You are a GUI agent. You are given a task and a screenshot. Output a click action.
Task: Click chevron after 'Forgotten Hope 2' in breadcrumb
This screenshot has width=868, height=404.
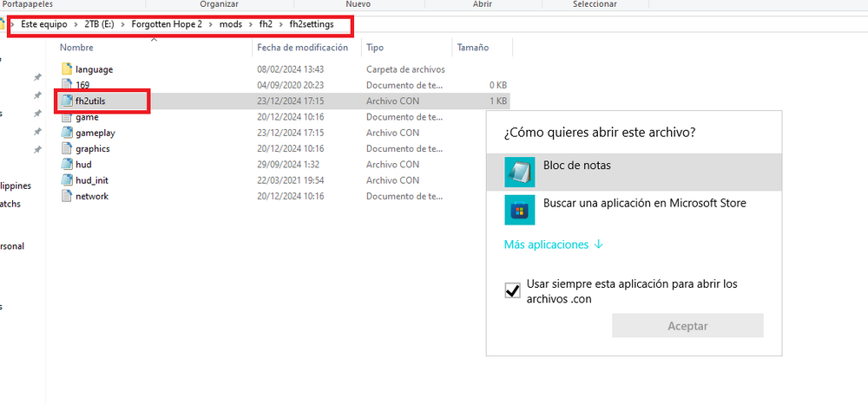click(x=210, y=24)
